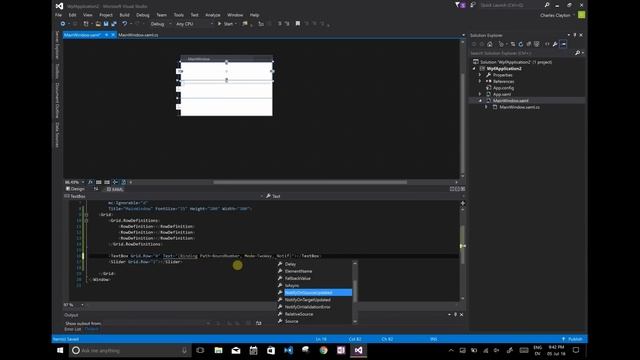Open the Edit menu
640x360 pixels.
pyautogui.click(x=72, y=15)
